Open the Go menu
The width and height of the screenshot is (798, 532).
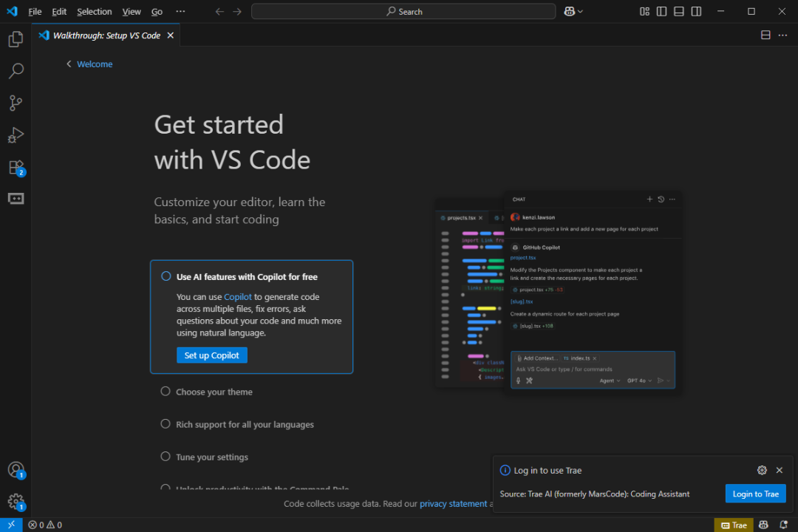pyautogui.click(x=157, y=11)
